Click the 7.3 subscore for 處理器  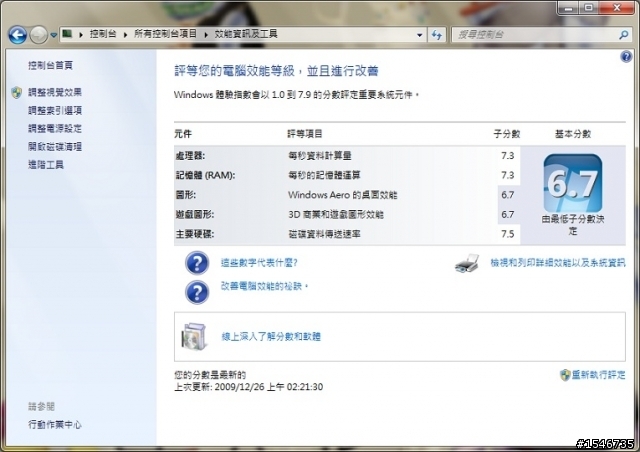(x=508, y=156)
